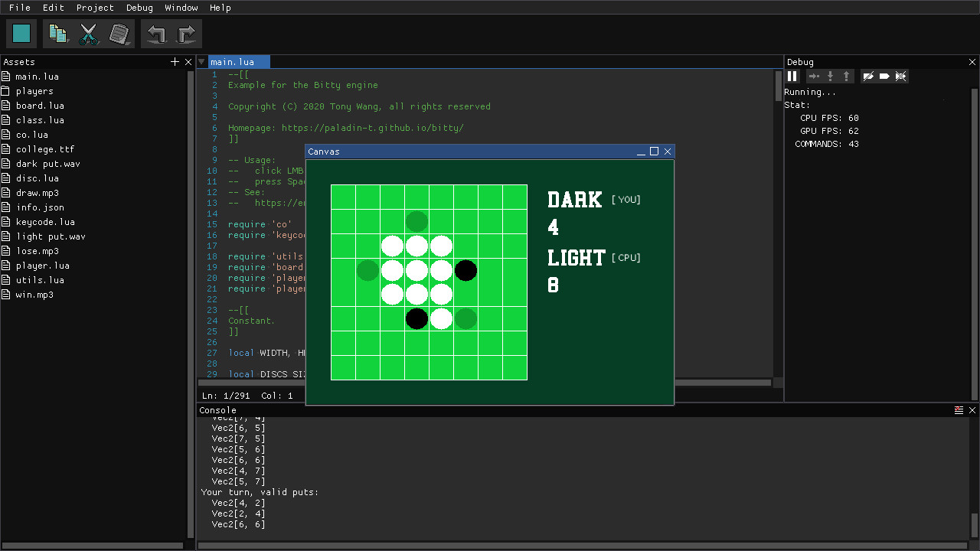This screenshot has height=551, width=980.
Task: Select the step-over arrow in Debug toolbar
Action: 814,76
